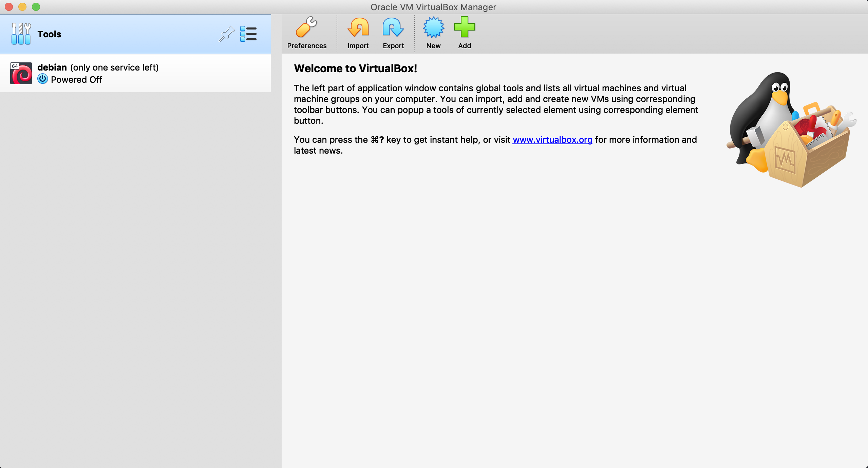Click the green fullscreen window button
This screenshot has height=468, width=868.
point(36,7)
